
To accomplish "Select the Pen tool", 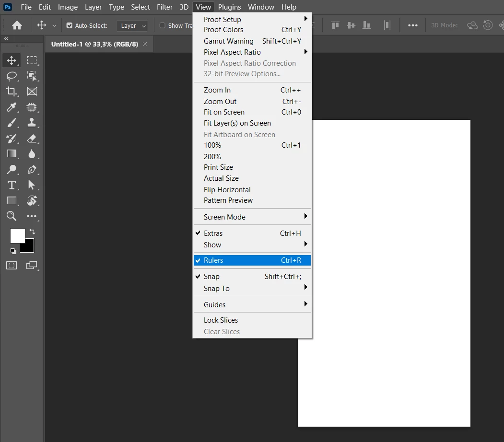I will (32, 169).
